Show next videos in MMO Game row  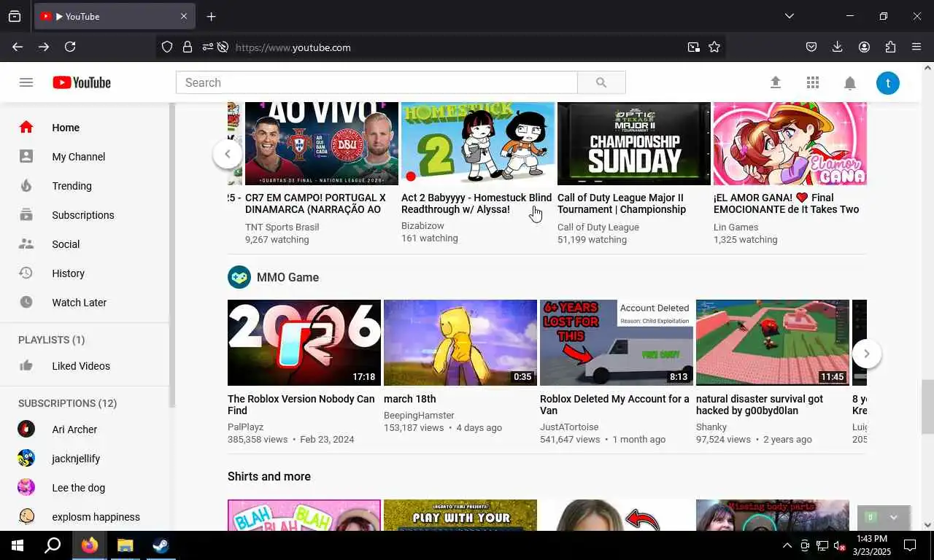867,354
